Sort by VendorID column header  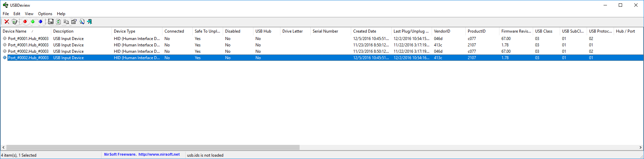449,31
